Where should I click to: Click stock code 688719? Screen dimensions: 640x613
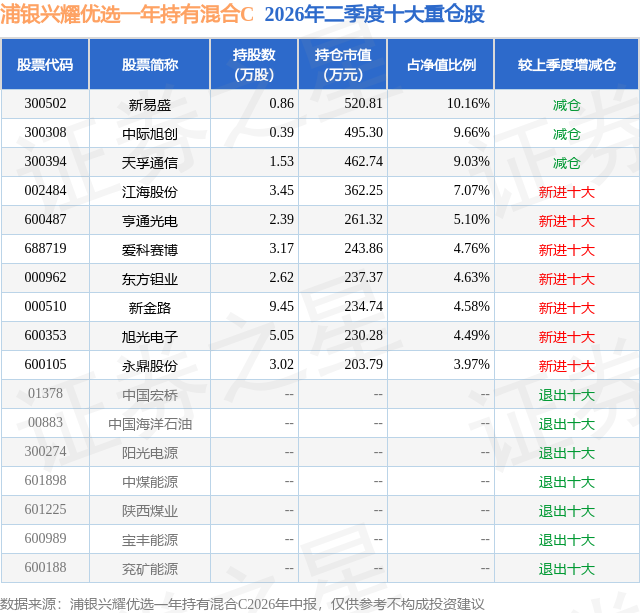(45, 248)
